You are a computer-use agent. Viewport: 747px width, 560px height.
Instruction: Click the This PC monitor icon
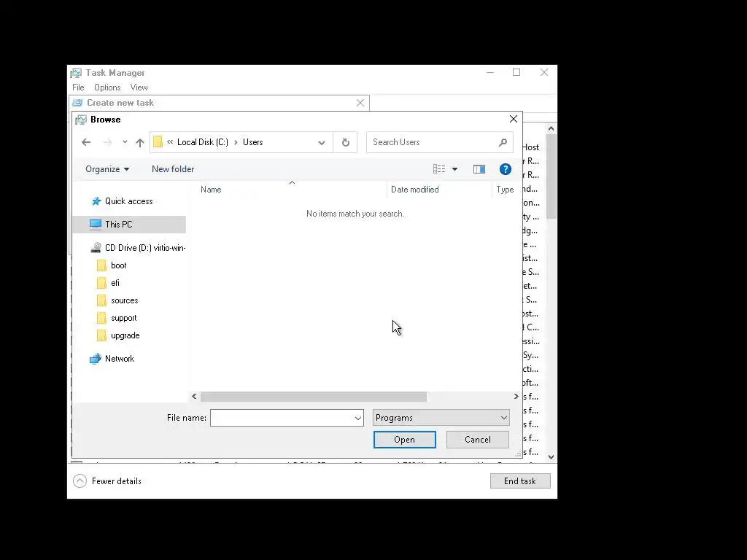click(96, 225)
